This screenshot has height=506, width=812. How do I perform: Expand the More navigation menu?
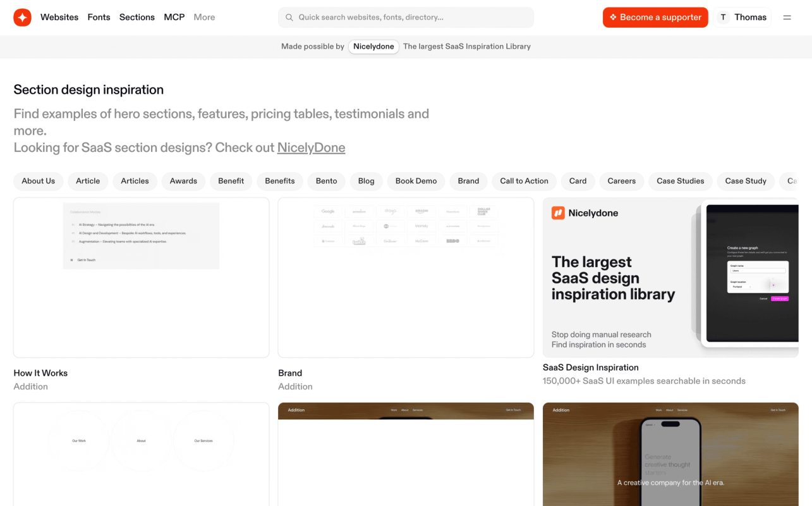(x=204, y=17)
